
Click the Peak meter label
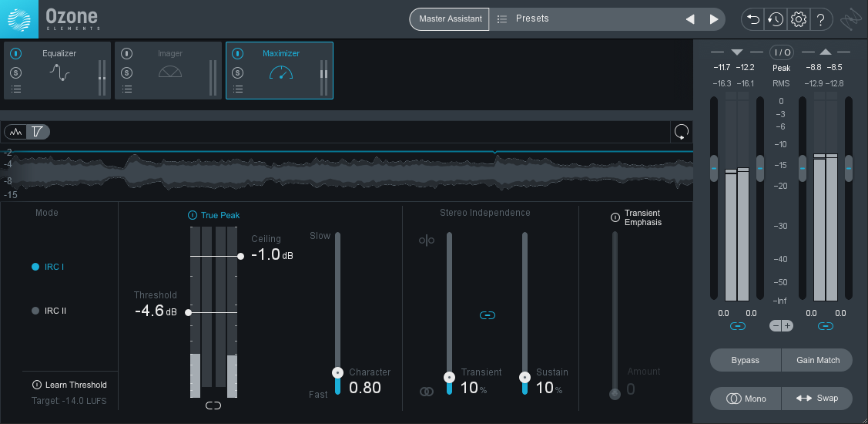[781, 68]
